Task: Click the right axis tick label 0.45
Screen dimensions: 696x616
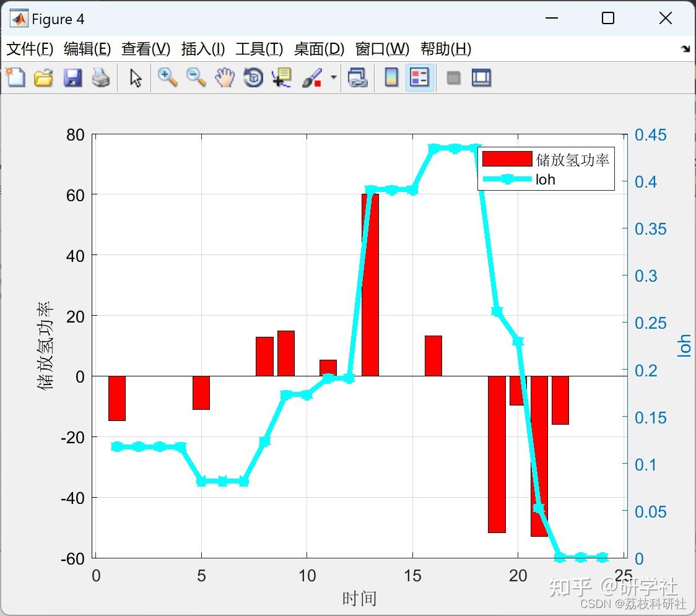Action: click(x=650, y=134)
